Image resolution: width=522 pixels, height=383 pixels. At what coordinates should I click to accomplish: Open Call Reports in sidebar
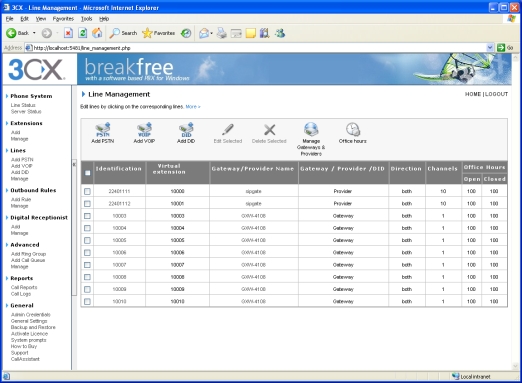24,287
